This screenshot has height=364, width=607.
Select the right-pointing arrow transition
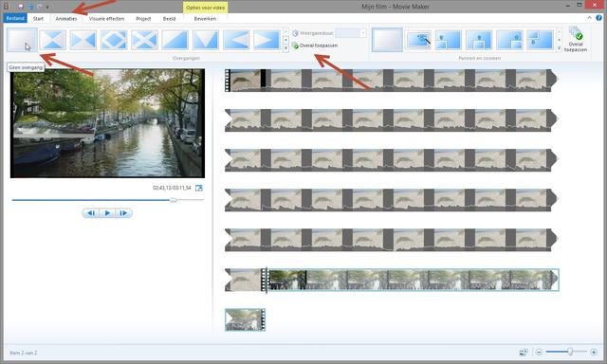pos(267,40)
